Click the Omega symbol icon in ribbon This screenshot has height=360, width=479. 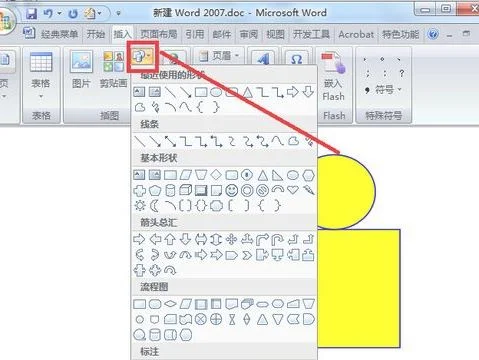tap(296, 59)
